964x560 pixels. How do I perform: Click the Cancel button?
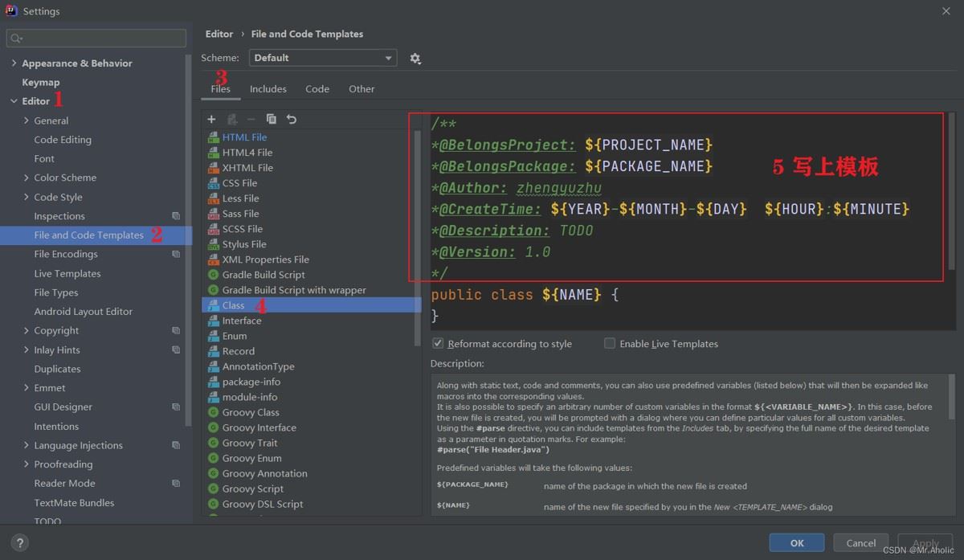point(860,543)
